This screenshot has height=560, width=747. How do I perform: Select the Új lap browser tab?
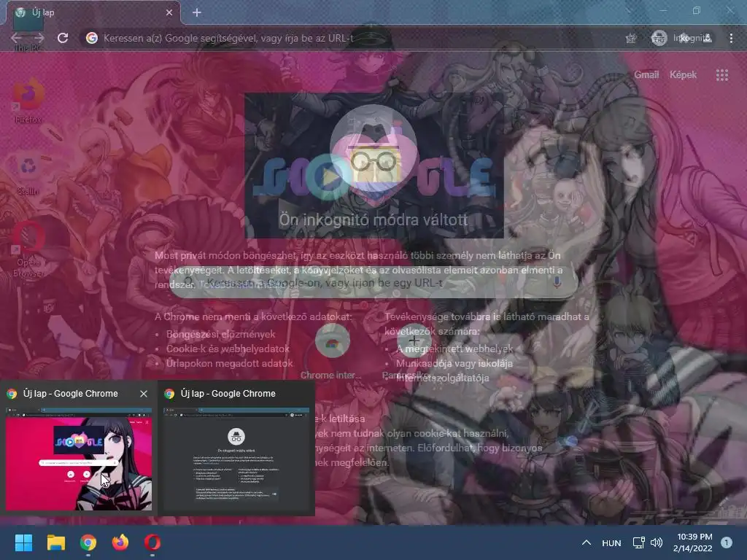click(x=93, y=12)
